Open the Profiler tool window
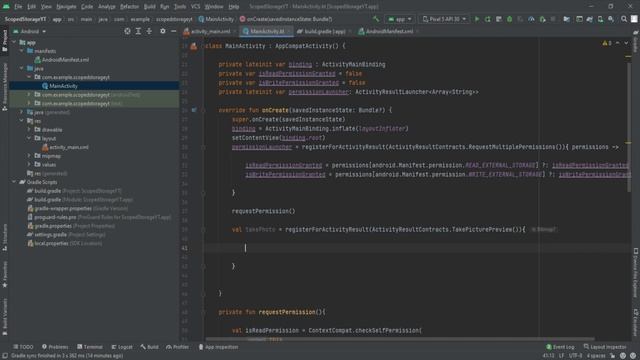This screenshot has width=640, height=360. 178,347
